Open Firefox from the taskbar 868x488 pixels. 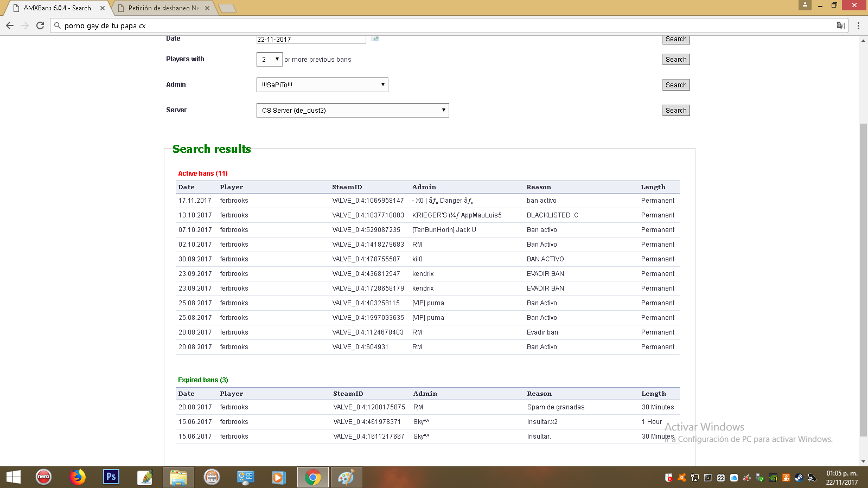(x=78, y=477)
